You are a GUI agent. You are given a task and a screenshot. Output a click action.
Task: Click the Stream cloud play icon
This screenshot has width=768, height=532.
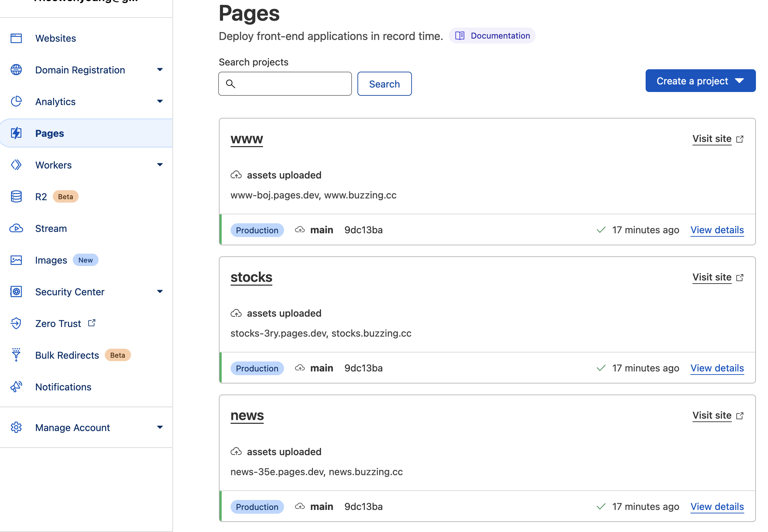click(16, 228)
